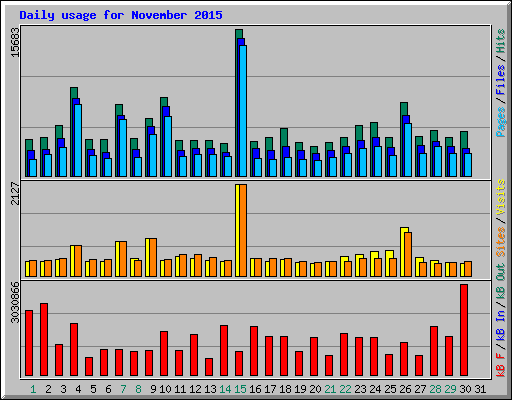Click day label 9 on the x-axis

(153, 389)
